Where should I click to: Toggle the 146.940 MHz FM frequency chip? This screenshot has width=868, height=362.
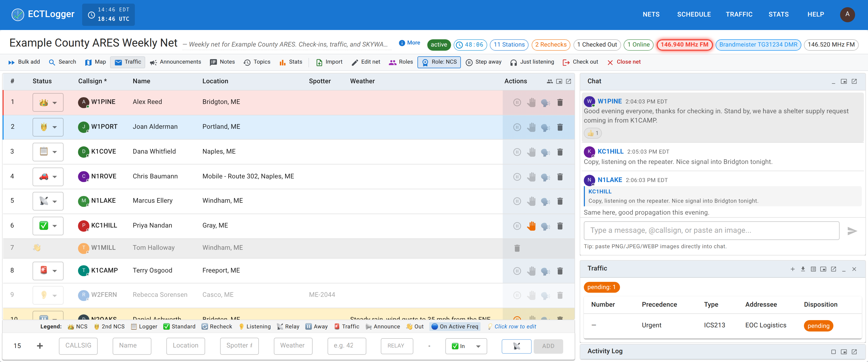[x=684, y=44]
